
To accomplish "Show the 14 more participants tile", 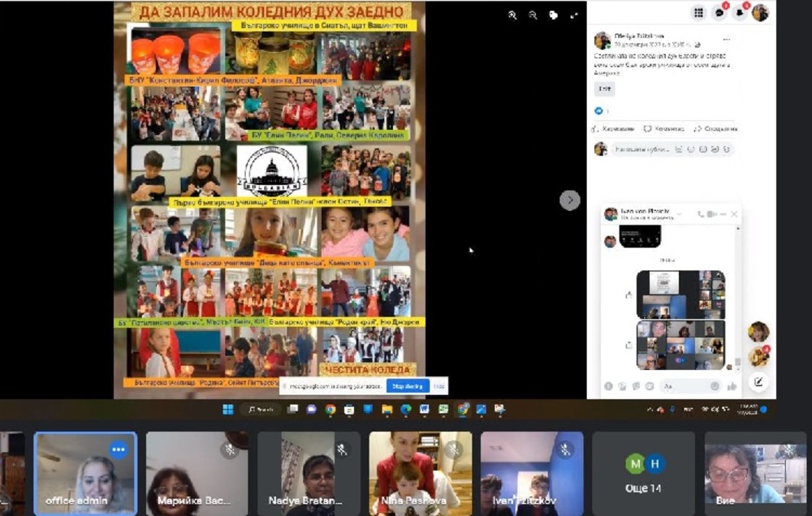I will (x=643, y=474).
